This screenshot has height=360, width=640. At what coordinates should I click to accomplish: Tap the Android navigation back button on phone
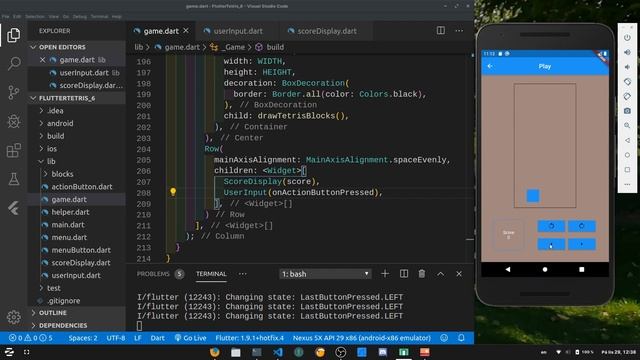508,269
